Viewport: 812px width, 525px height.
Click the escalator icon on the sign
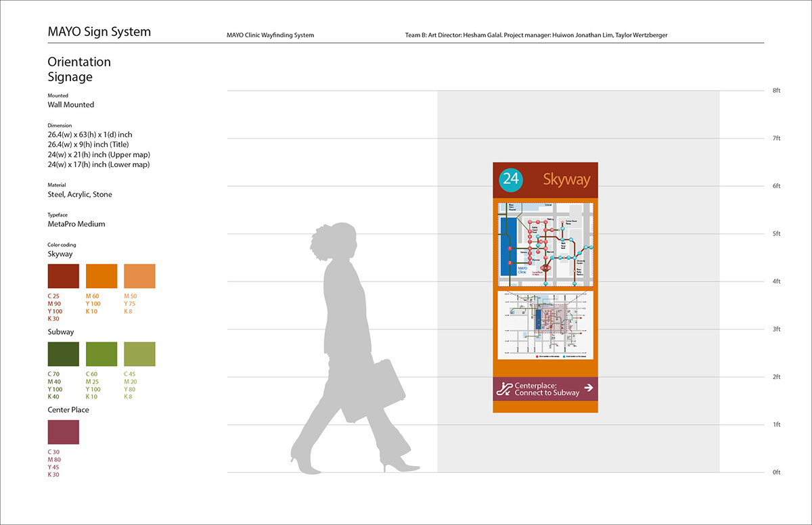pyautogui.click(x=504, y=388)
